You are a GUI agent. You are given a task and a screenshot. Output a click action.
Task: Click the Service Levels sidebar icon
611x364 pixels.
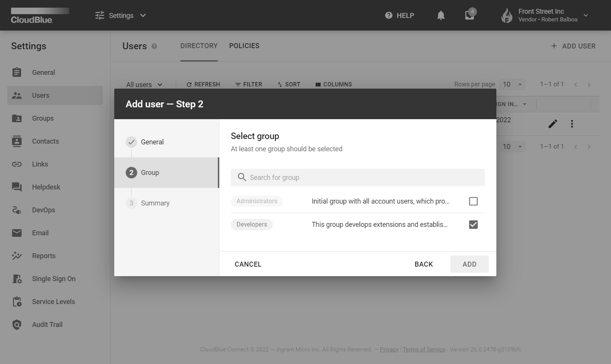click(x=17, y=302)
